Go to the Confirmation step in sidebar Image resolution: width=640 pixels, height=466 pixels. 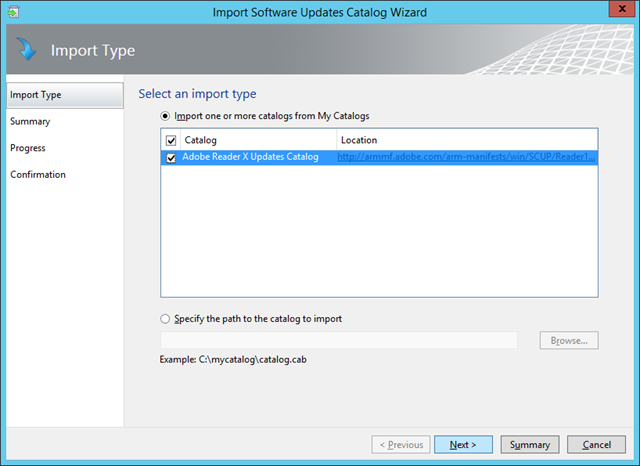click(38, 175)
